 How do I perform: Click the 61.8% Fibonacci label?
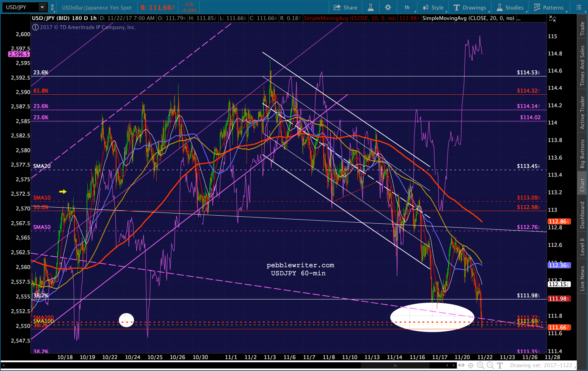41,91
